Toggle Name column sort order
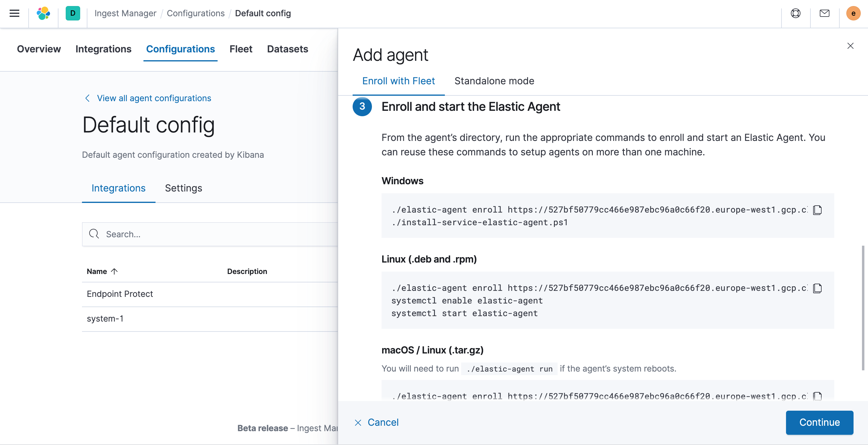The width and height of the screenshot is (868, 445). coord(102,271)
